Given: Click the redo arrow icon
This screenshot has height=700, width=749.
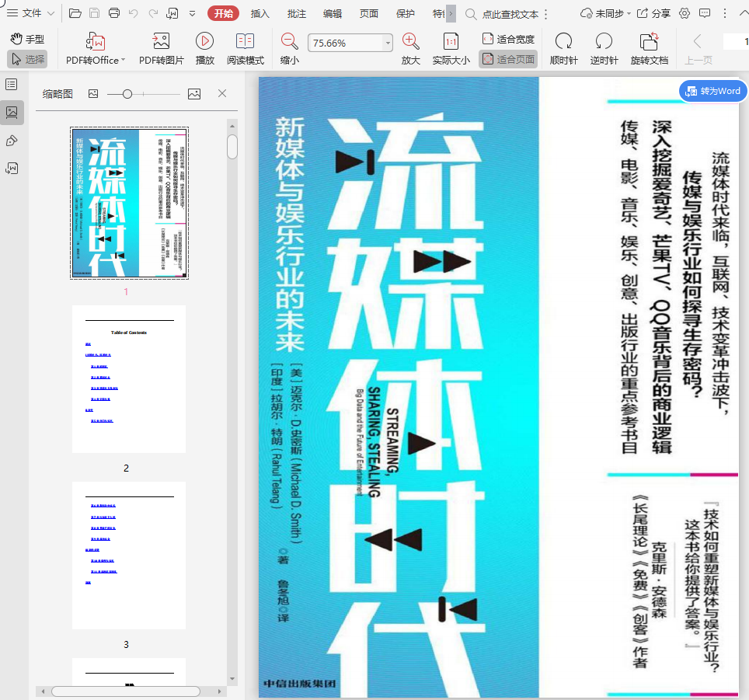Looking at the screenshot, I should click(x=153, y=13).
